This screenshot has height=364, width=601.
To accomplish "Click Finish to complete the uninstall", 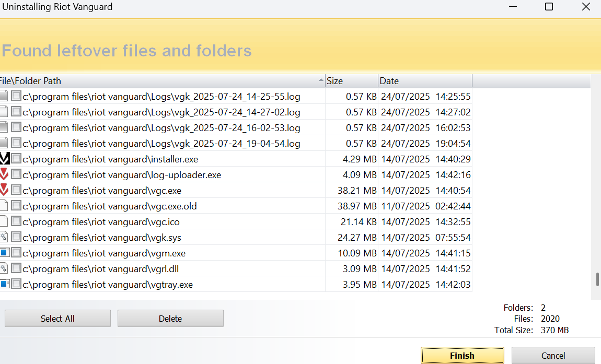I will [463, 356].
